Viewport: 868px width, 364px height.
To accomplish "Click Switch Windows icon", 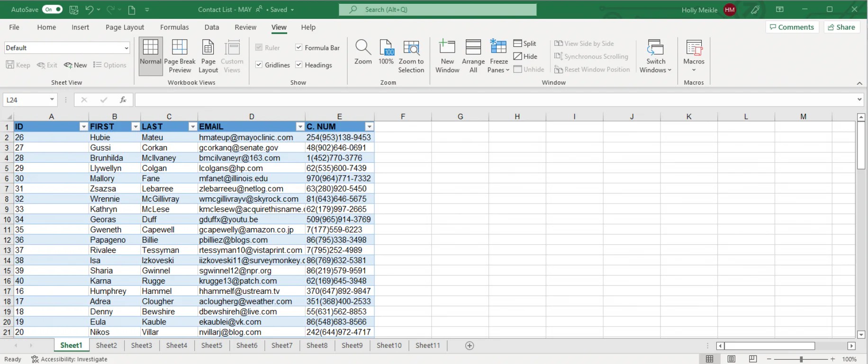I will [x=655, y=47].
